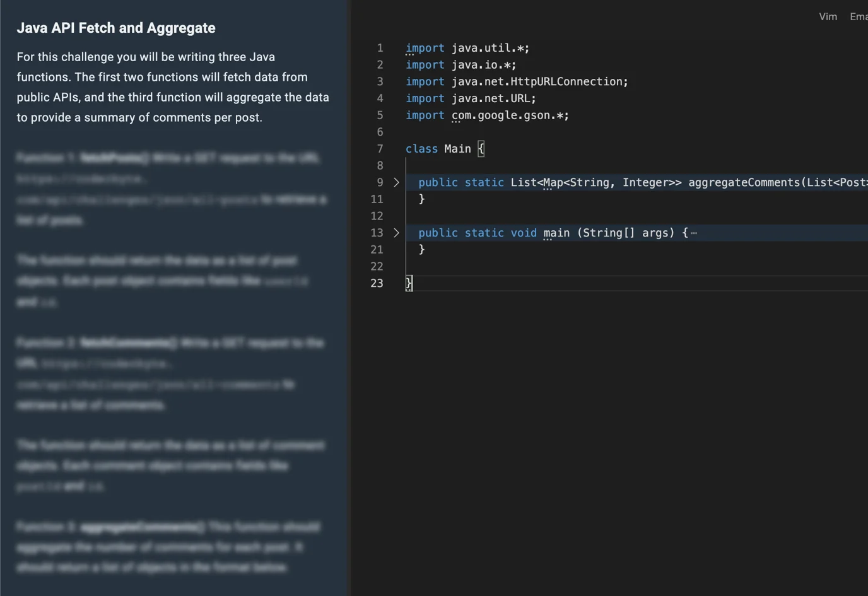Click line number 23 in the gutter
Screen dimensions: 868x596
point(377,283)
